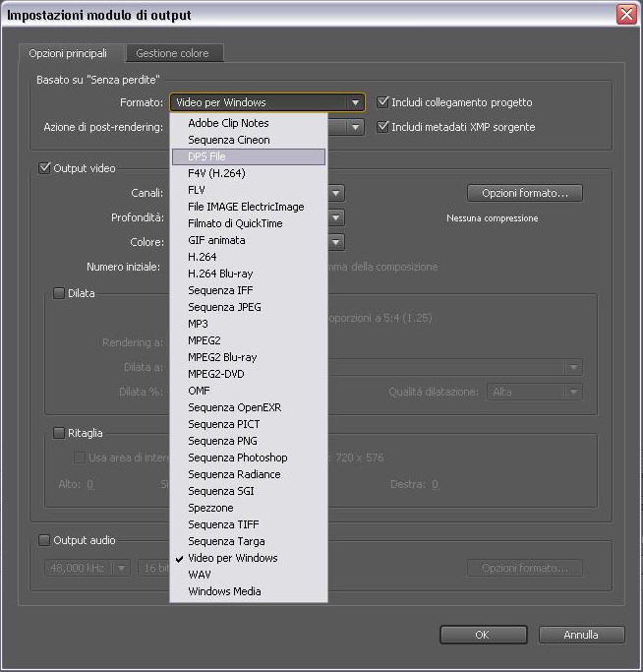The height and width of the screenshot is (672, 643).
Task: Select Sequenza SGI format
Action: (249, 491)
